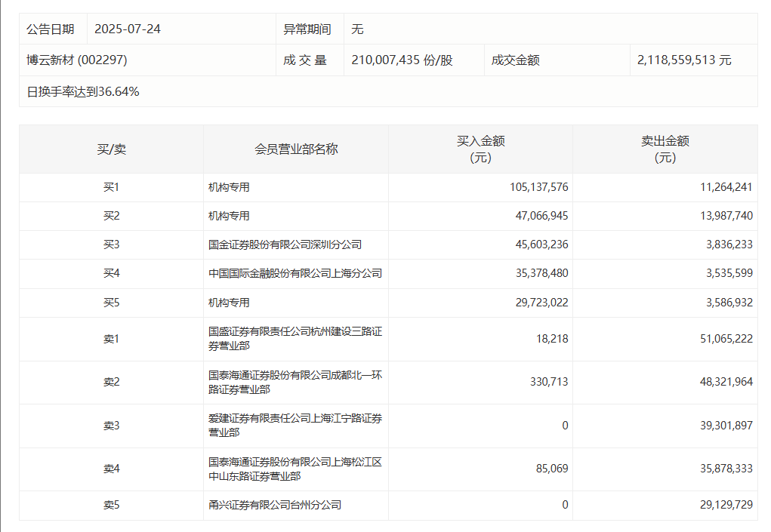771x532 pixels.
Task: Click the 卖4 row label
Action: click(111, 469)
